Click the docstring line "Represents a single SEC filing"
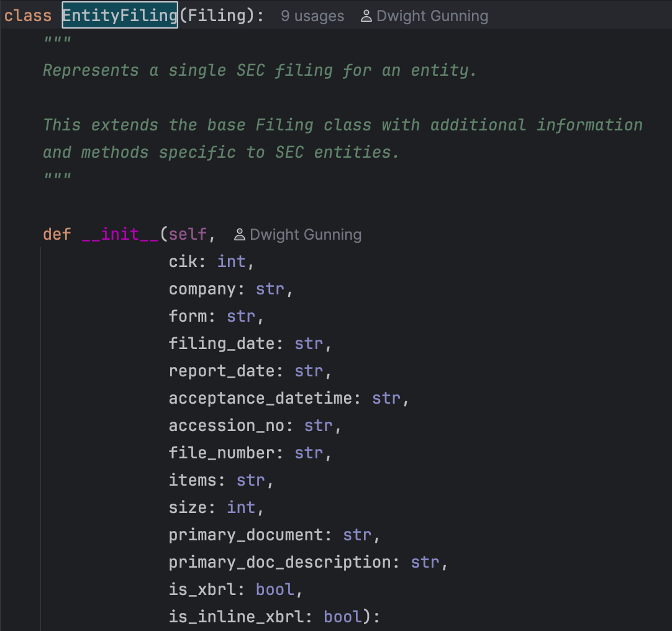 coord(260,70)
